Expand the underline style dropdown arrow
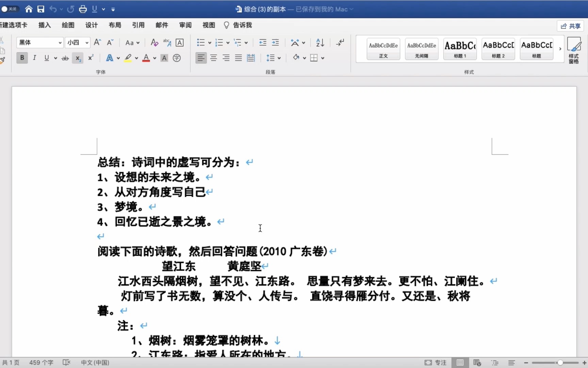The width and height of the screenshot is (588, 368). pos(55,58)
